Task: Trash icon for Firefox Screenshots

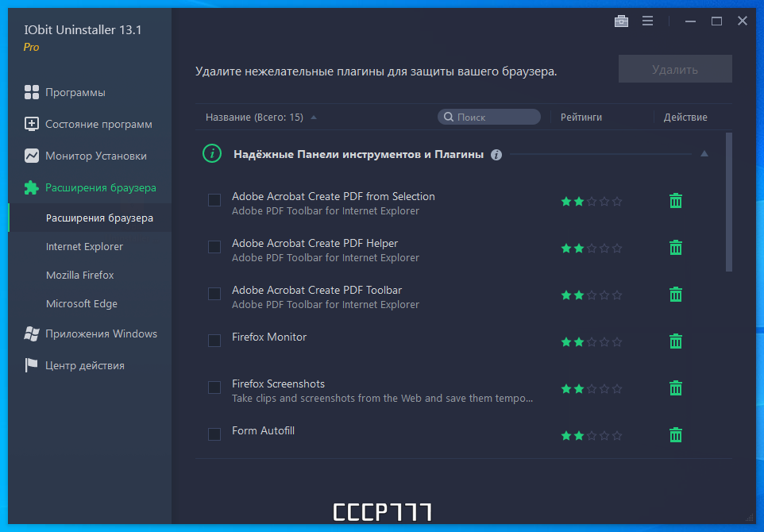Action: tap(676, 387)
